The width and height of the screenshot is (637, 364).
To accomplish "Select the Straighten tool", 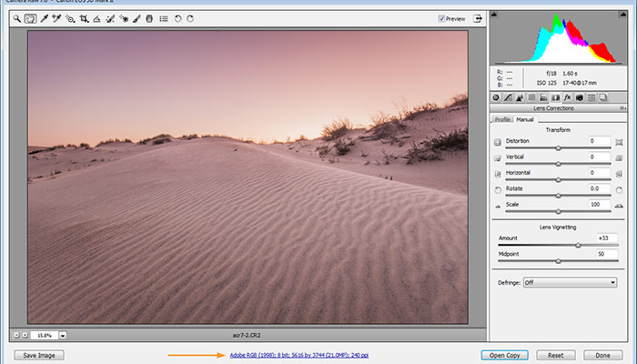I will pos(96,19).
